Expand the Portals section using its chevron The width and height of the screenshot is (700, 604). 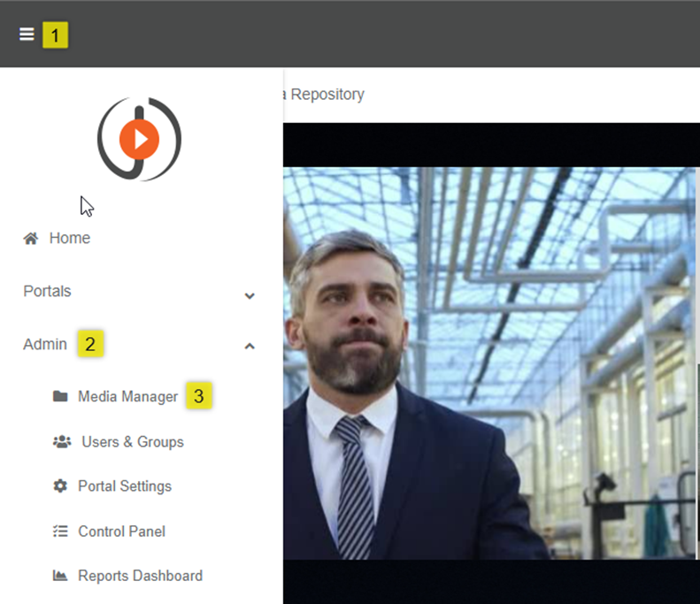coord(250,296)
